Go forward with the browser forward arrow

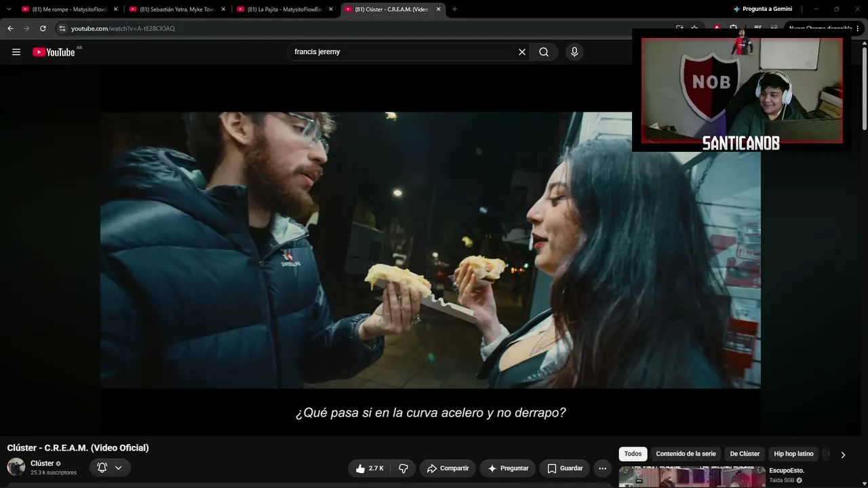tap(26, 28)
